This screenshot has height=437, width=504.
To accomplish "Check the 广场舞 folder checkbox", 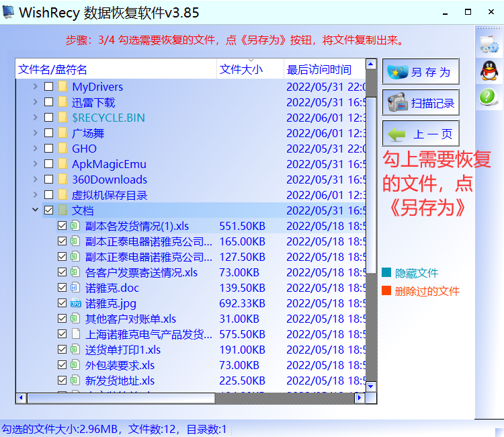I will [x=49, y=133].
